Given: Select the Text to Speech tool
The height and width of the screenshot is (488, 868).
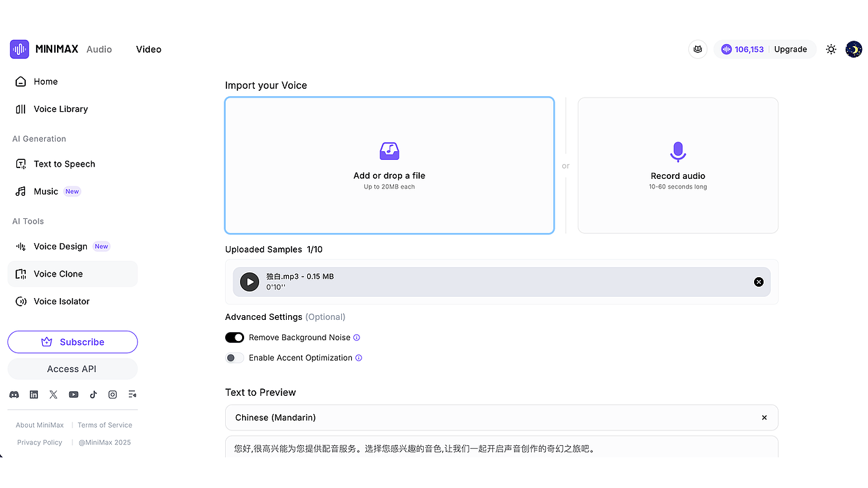Looking at the screenshot, I should pos(64,163).
